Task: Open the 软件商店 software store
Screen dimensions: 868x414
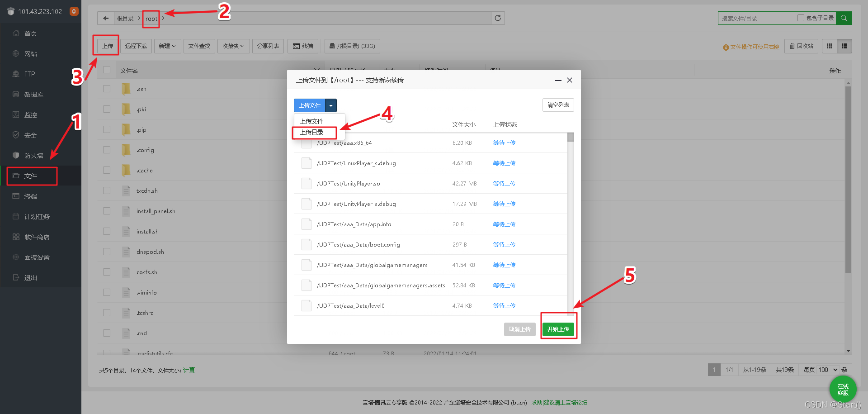Action: coord(37,237)
